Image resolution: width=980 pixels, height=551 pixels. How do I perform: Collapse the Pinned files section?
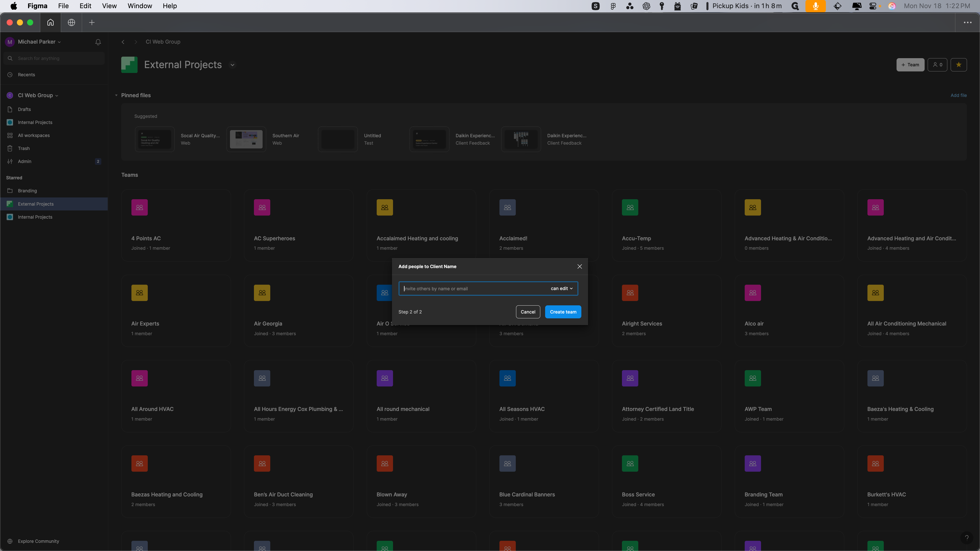point(116,95)
